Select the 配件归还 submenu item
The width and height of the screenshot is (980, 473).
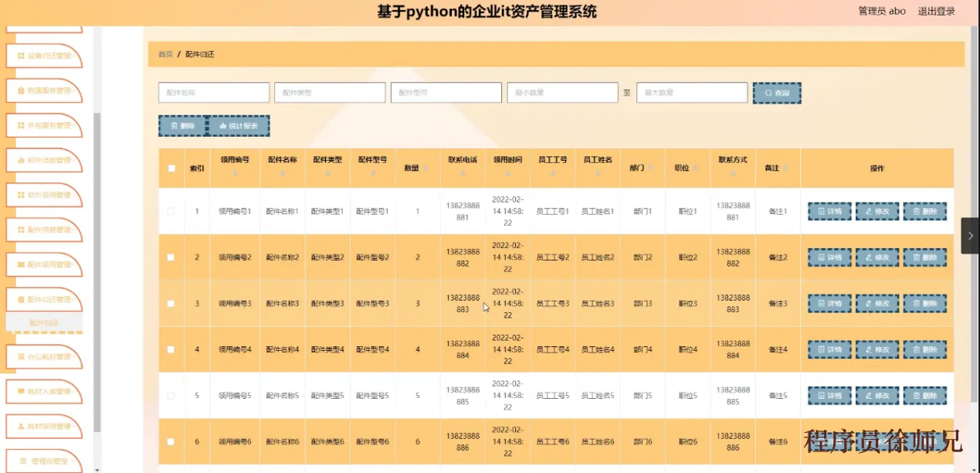[x=43, y=323]
